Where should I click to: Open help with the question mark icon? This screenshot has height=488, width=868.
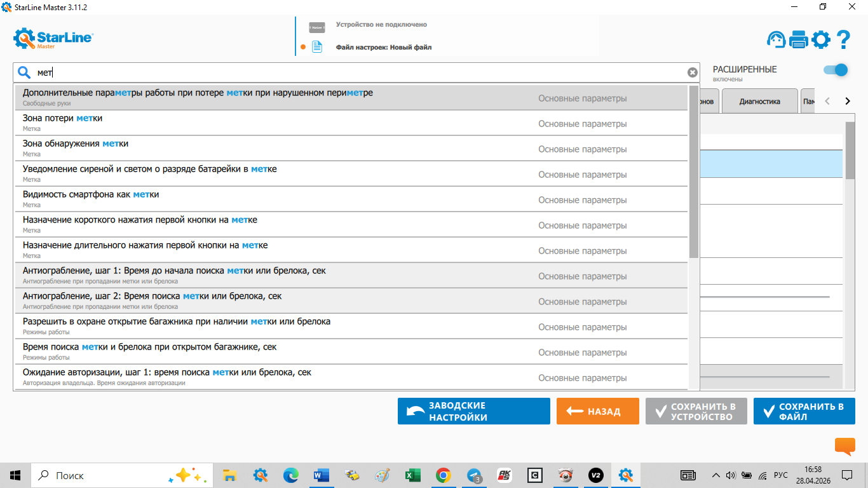[843, 40]
